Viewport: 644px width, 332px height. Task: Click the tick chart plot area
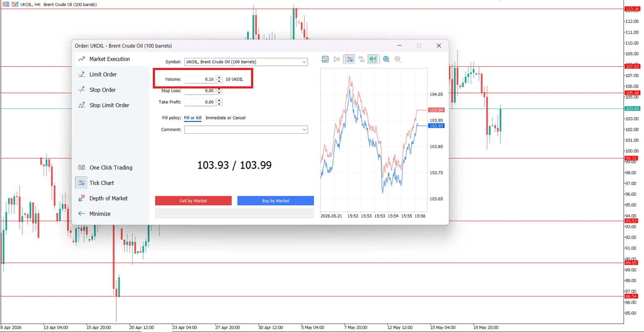(374, 140)
